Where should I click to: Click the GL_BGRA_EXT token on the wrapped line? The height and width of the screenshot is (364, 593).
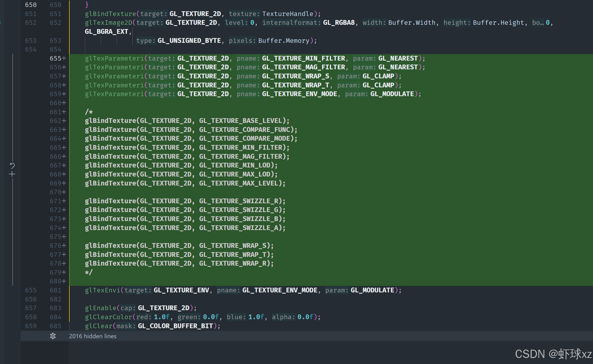click(x=106, y=32)
